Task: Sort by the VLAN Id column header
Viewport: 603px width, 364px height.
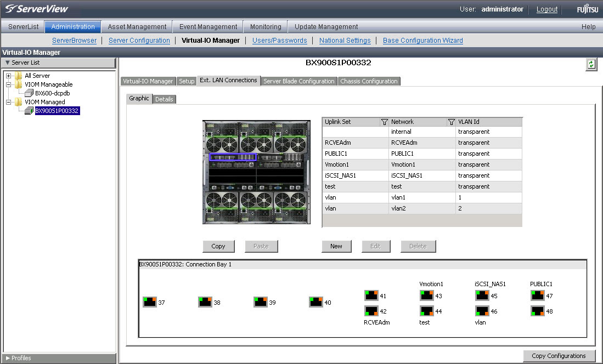Action: (489, 122)
